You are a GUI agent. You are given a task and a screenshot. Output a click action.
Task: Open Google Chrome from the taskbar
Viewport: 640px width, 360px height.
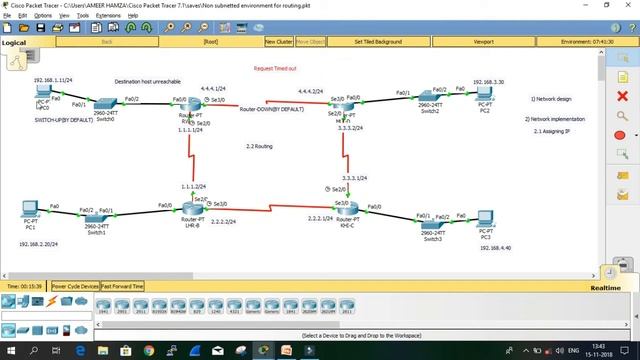coord(149,351)
